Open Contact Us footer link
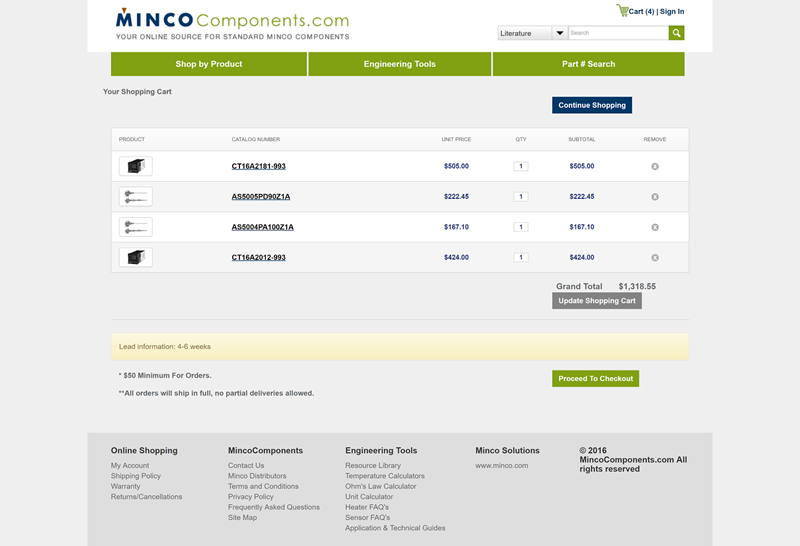The image size is (800, 546). click(246, 465)
